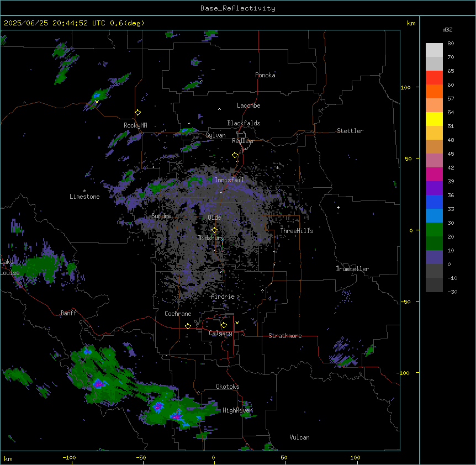
Task: Click the white plus marker north of Drumheller
Action: (338, 207)
